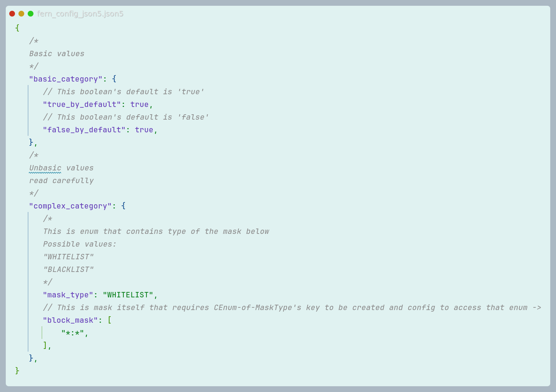This screenshot has height=392, width=556.
Task: Click the "mask_type" key
Action: pos(68,295)
